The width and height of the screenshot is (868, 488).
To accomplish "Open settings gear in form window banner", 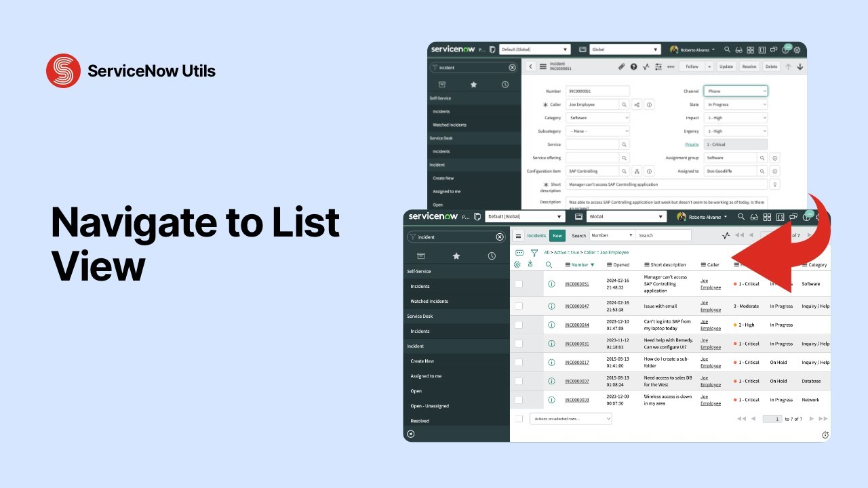I will click(x=797, y=49).
